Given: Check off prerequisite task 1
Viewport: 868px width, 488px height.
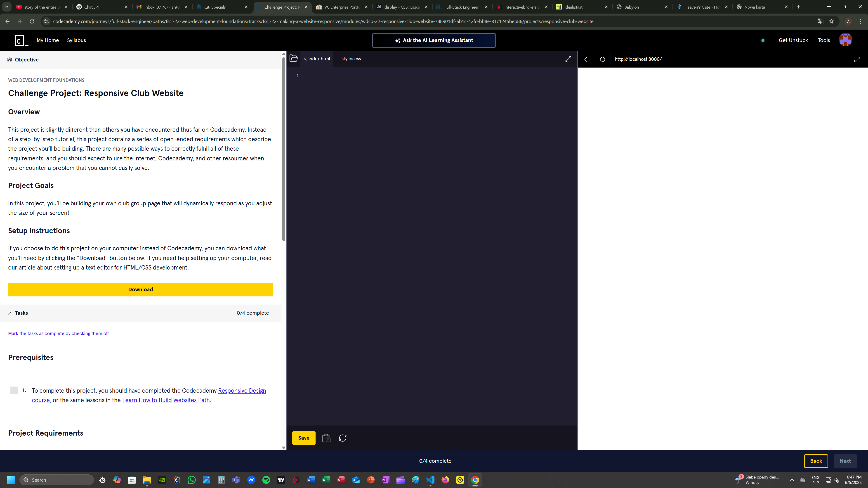Looking at the screenshot, I should pyautogui.click(x=14, y=390).
